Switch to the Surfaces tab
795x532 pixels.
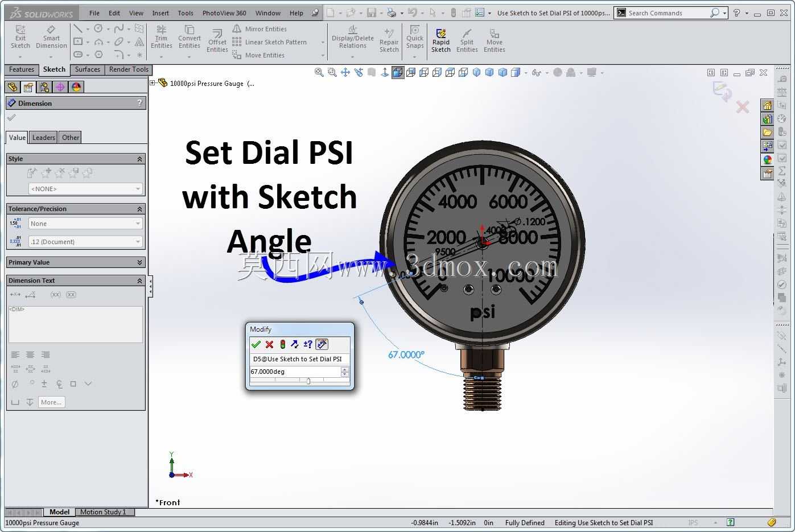point(88,69)
